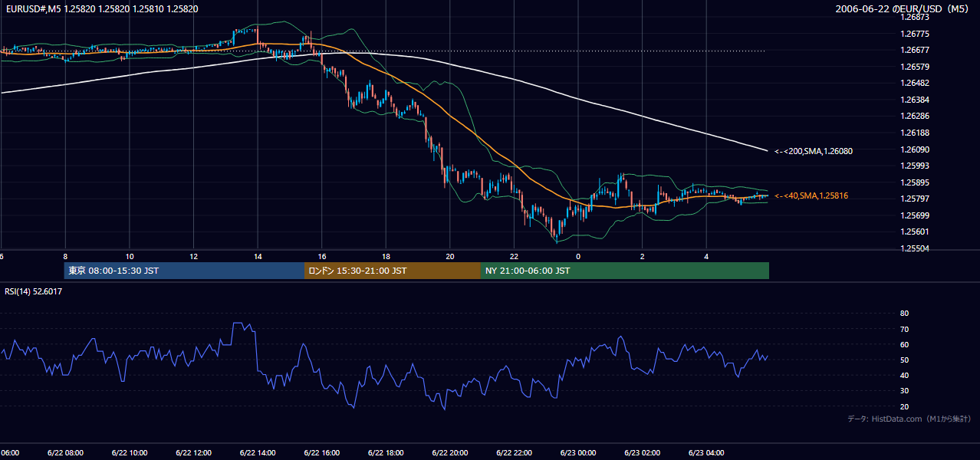Click price axis label 1.25504
This screenshot has width=980, height=460.
[916, 248]
